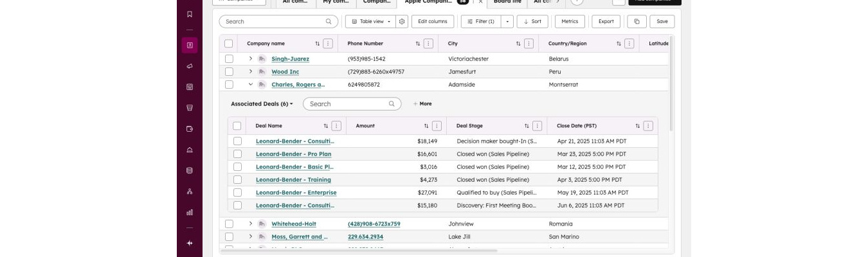Screen dimensions: 868x257
Task: Open Company name column options menu
Action: tap(328, 44)
